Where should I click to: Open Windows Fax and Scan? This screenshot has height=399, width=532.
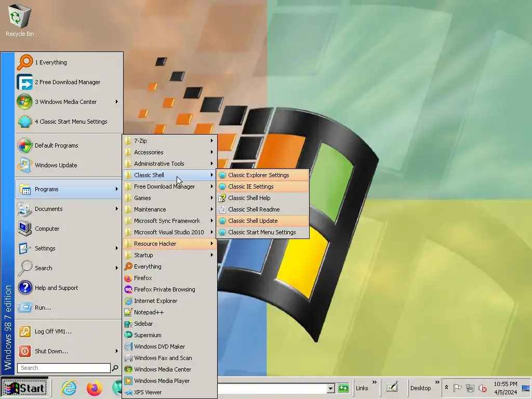pyautogui.click(x=170, y=358)
